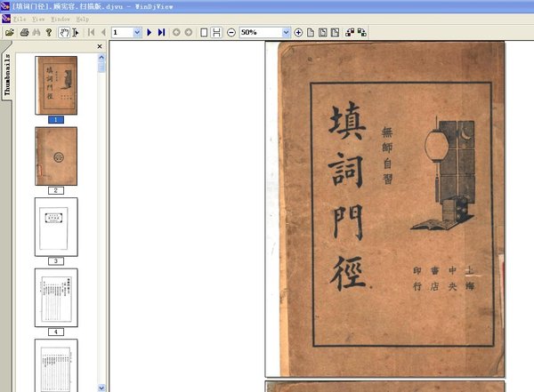Open the View menu
Image resolution: width=534 pixels, height=392 pixels.
point(38,19)
